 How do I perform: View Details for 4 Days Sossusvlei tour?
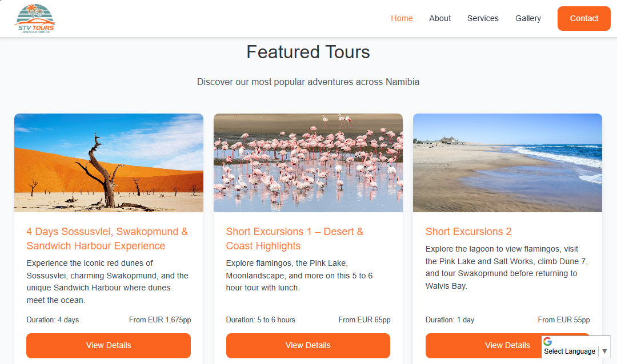point(109,345)
